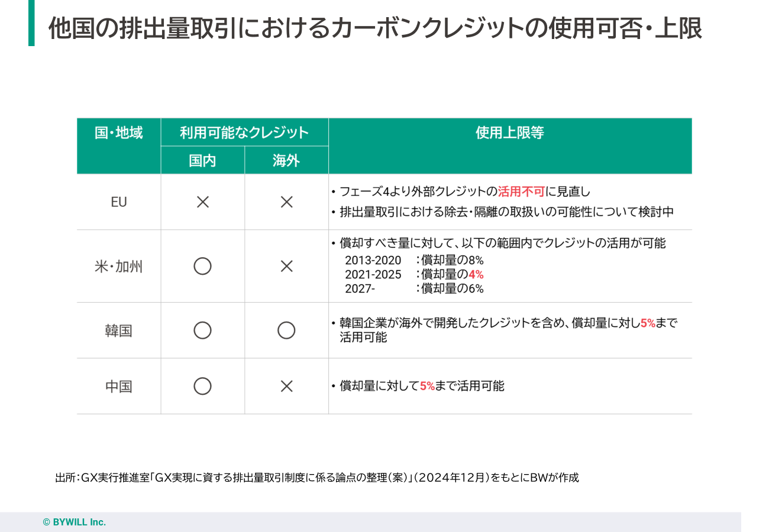This screenshot has height=532, width=769.
Task: Click the X mark in EU 国内 cell
Action: point(202,202)
